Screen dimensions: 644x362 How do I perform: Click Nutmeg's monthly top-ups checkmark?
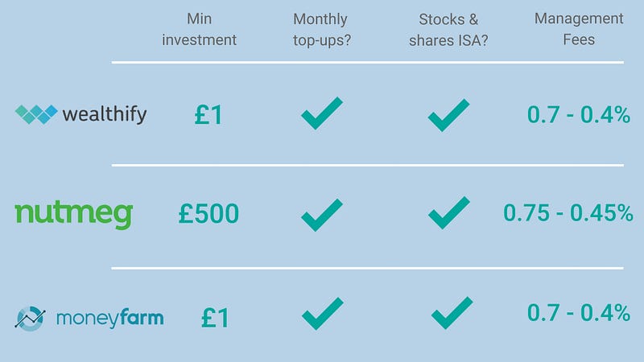pyautogui.click(x=322, y=215)
